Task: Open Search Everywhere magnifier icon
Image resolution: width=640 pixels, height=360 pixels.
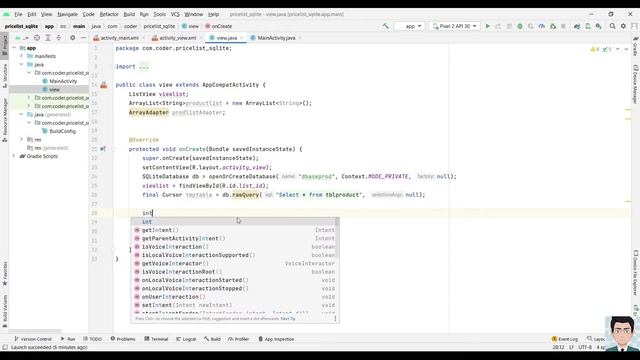Action: pos(613,26)
